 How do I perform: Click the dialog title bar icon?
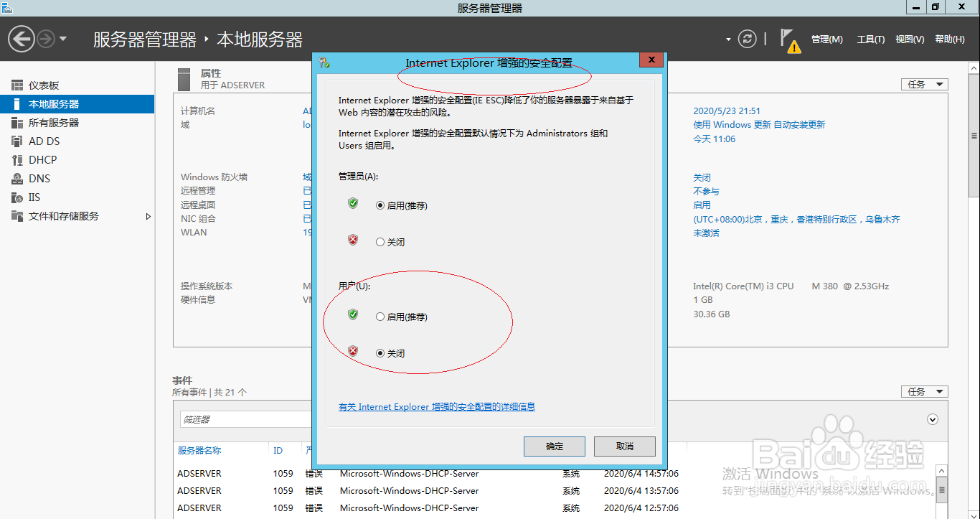(324, 62)
